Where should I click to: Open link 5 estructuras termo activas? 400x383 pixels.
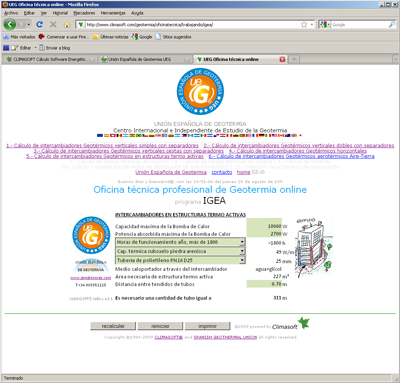[x=115, y=156]
